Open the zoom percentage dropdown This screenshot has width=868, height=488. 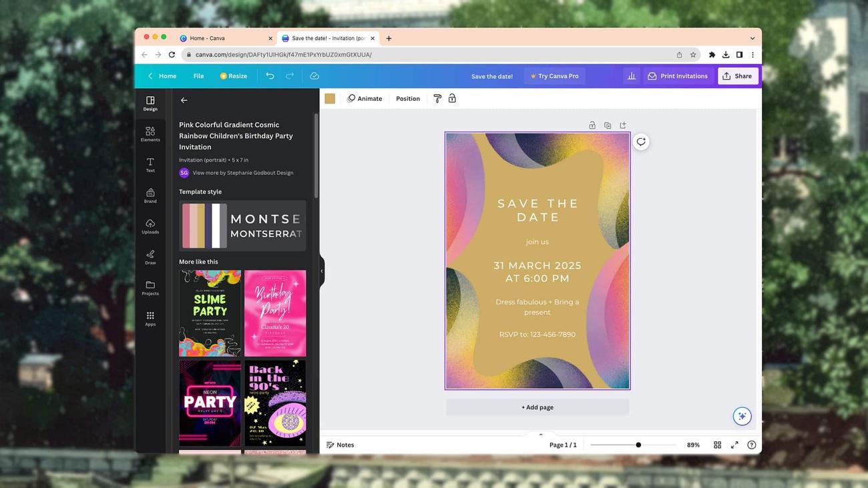[694, 444]
